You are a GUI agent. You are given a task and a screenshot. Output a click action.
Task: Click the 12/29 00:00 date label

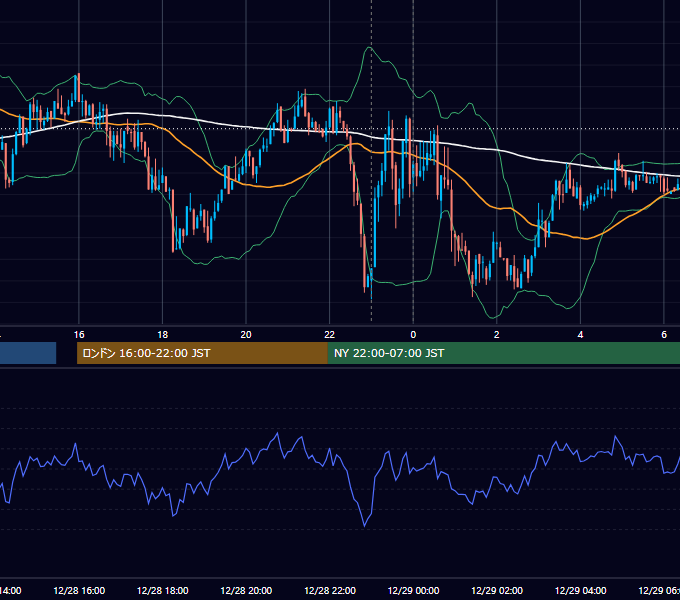[413, 591]
